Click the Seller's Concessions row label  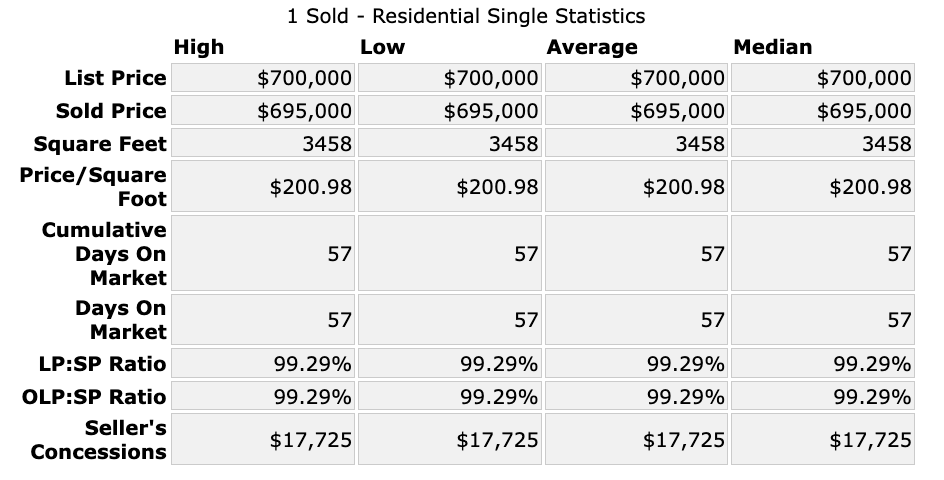coord(99,440)
